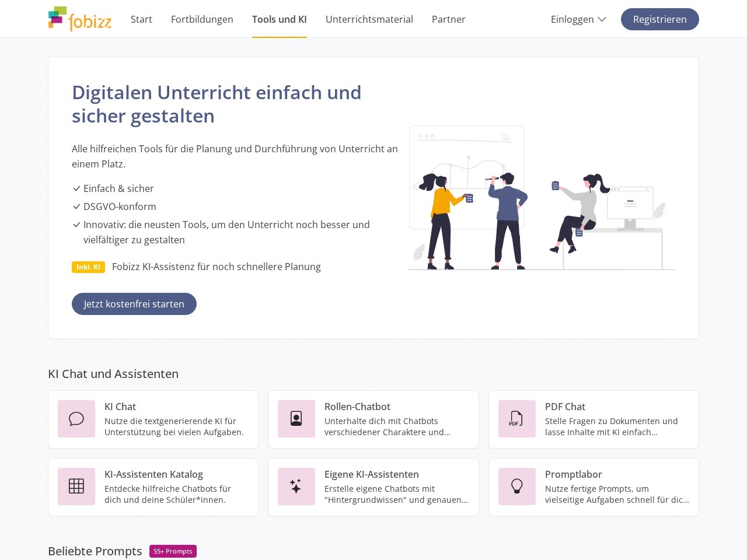This screenshot has height=560, width=747.
Task: Expand the Einloggen dropdown
Action: coord(572,19)
